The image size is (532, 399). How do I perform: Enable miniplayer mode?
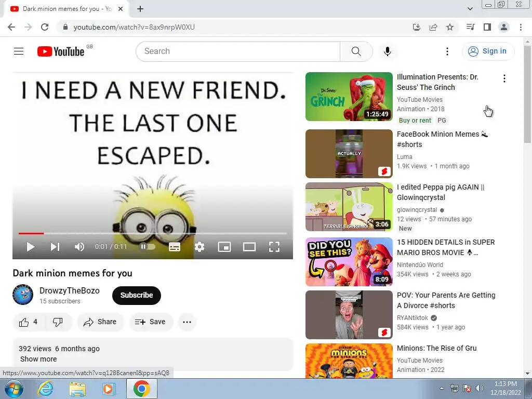pos(224,247)
